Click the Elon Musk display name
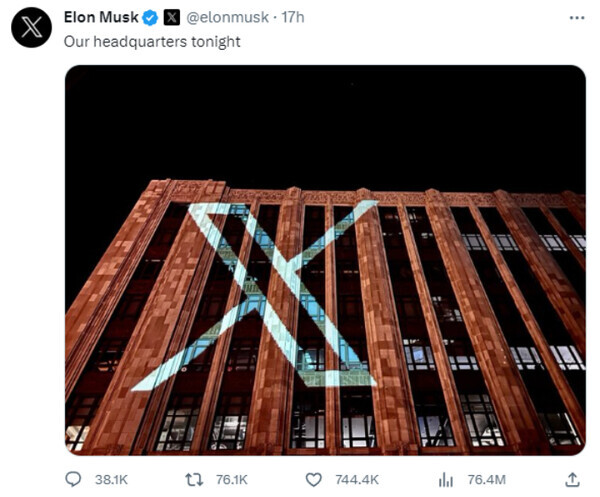 coord(100,18)
